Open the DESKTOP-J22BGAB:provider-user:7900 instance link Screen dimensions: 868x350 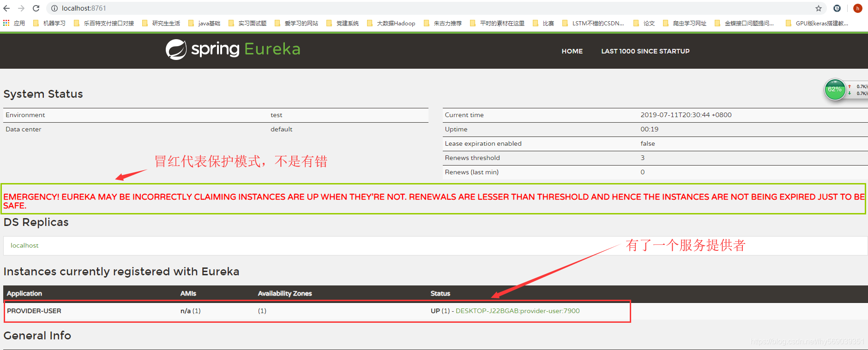(518, 311)
